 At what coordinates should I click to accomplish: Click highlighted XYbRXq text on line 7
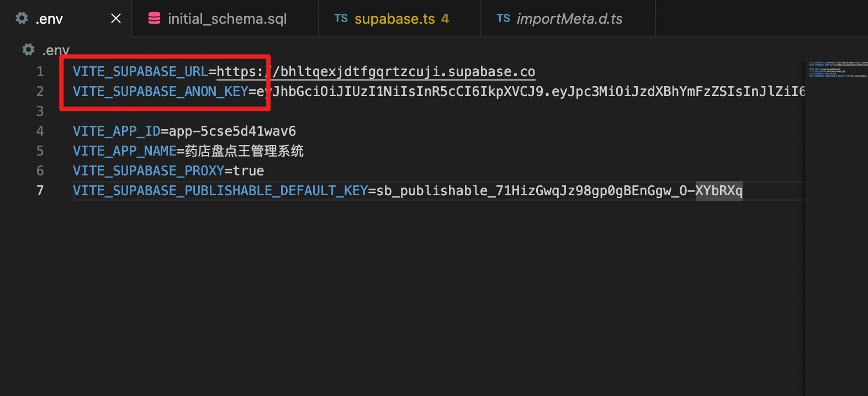(x=719, y=191)
